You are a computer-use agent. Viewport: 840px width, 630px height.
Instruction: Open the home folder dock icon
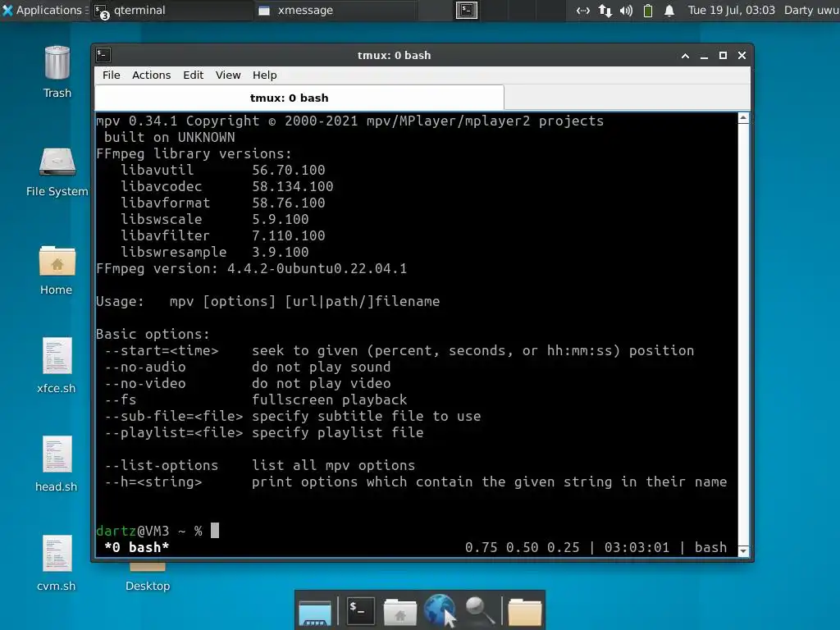tap(399, 612)
